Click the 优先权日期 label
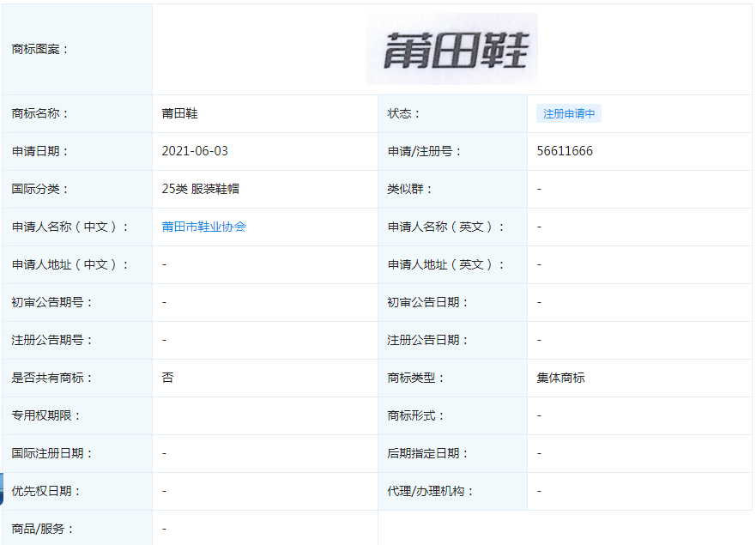This screenshot has width=756, height=545. [x=46, y=491]
